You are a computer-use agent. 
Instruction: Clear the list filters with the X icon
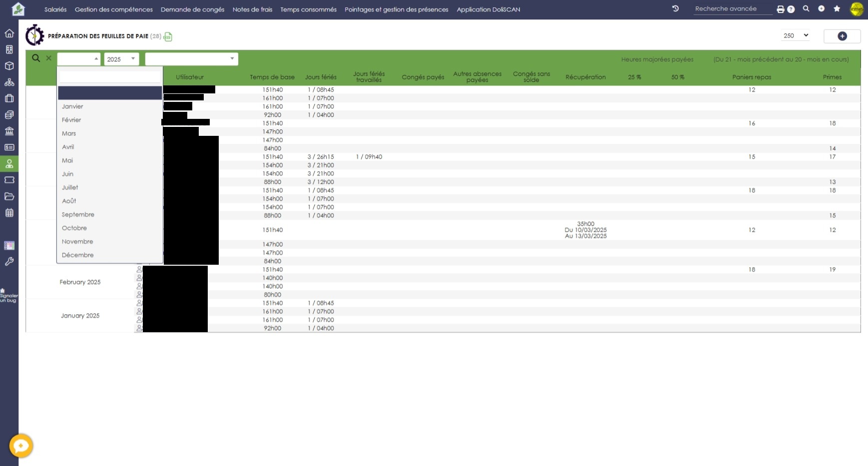tap(49, 58)
